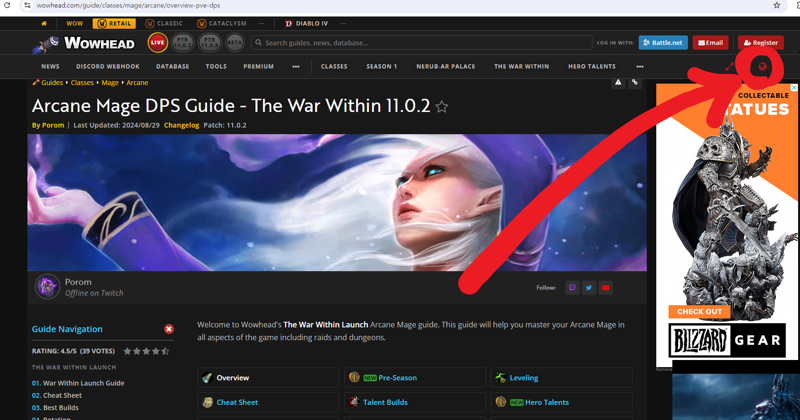Screen dimensions: 800x420
Task: Open the Discord Webhook menu item
Action: (108, 66)
